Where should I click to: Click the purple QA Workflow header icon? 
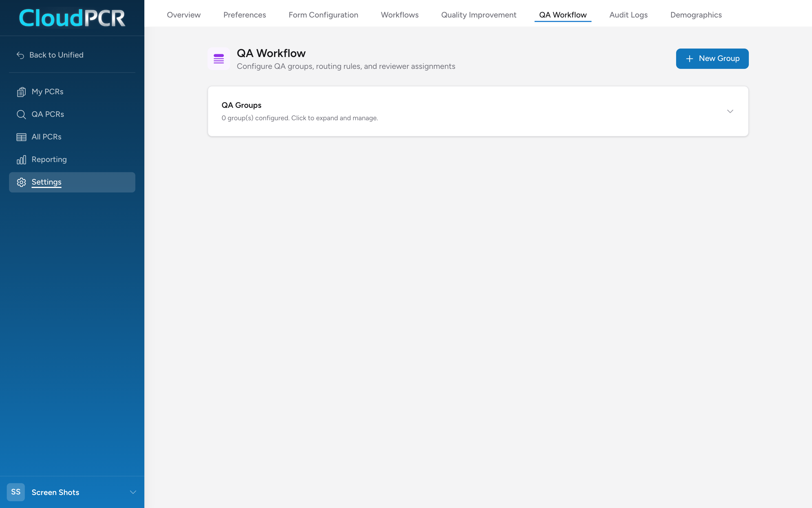point(219,59)
